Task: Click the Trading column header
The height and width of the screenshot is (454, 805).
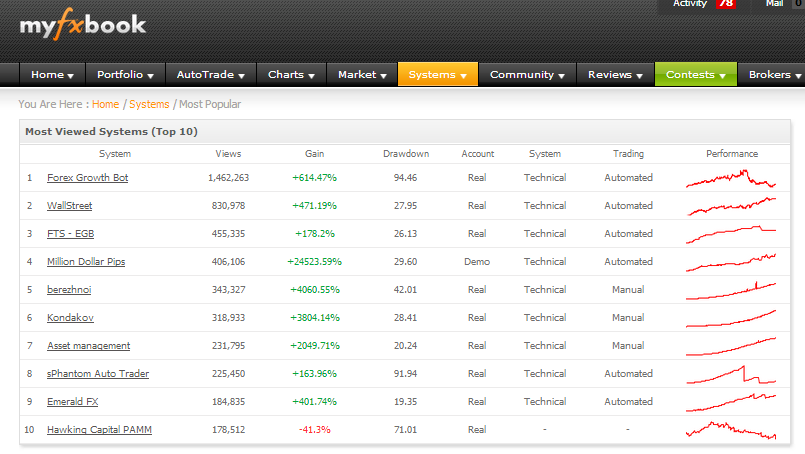Action: pos(628,154)
